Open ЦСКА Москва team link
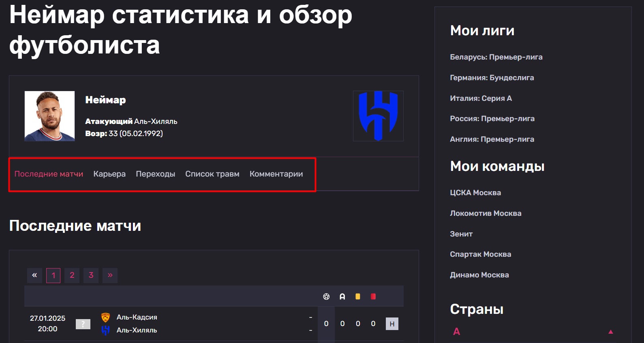The height and width of the screenshot is (343, 644). point(475,193)
